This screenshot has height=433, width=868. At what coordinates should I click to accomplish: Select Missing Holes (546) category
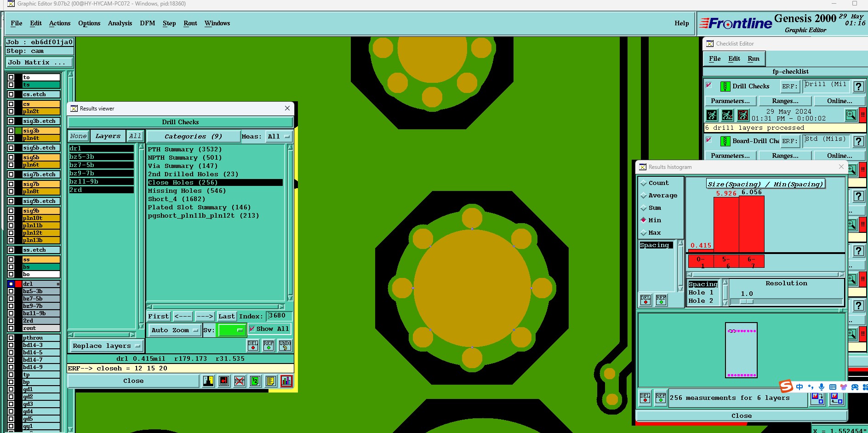pos(187,191)
